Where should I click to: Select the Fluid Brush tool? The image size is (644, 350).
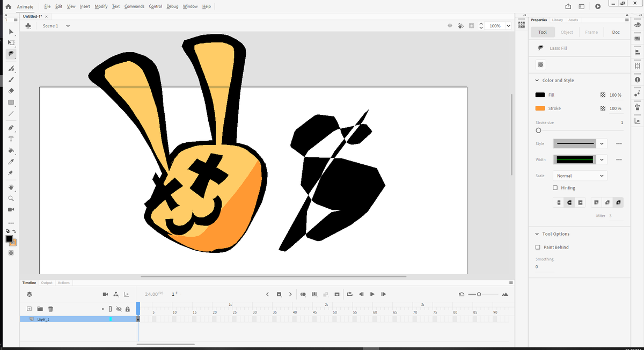point(11,69)
